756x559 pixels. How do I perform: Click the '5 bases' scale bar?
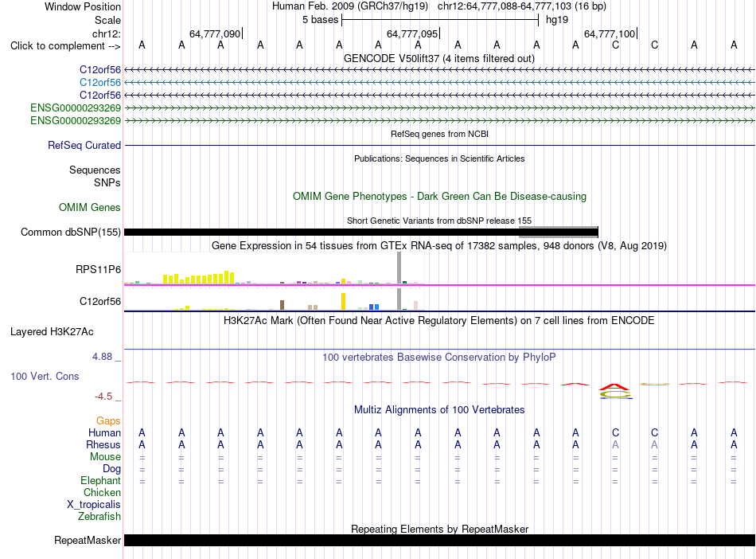click(x=440, y=20)
